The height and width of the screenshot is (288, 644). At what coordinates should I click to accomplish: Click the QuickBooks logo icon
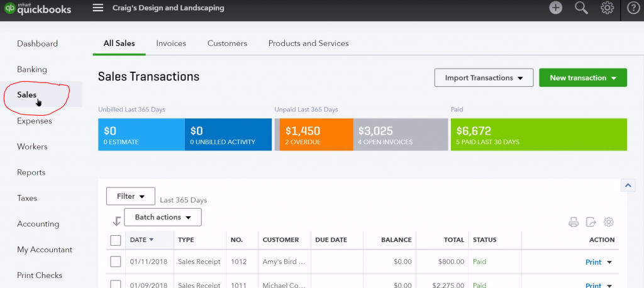11,8
